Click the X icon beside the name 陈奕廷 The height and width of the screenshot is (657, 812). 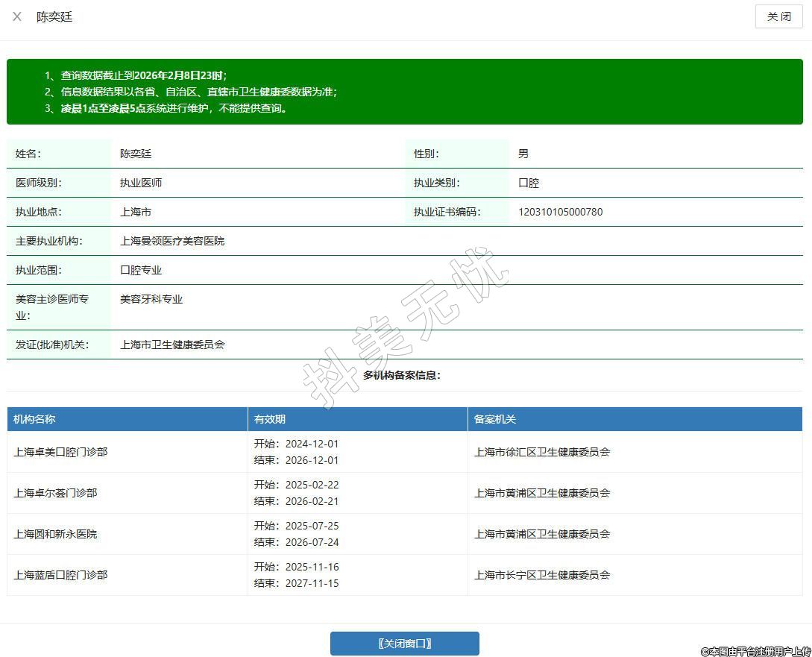[x=17, y=16]
